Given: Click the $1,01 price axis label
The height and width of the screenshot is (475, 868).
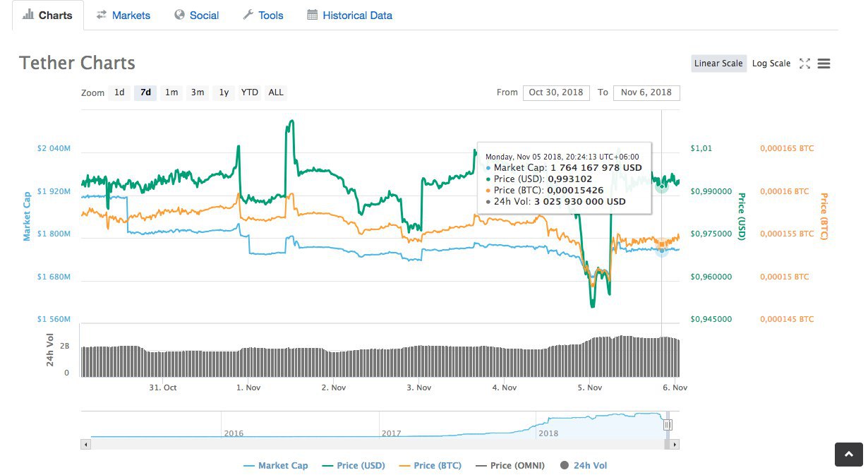Looking at the screenshot, I should [x=701, y=149].
